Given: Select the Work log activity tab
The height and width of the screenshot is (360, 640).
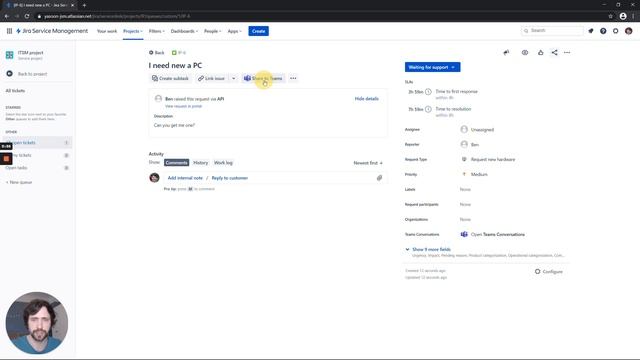Looking at the screenshot, I should point(223,162).
